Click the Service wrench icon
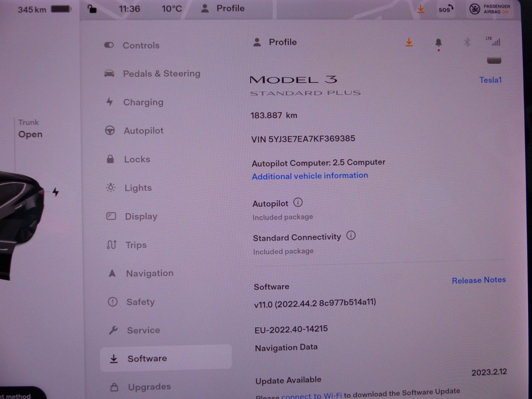 click(113, 330)
